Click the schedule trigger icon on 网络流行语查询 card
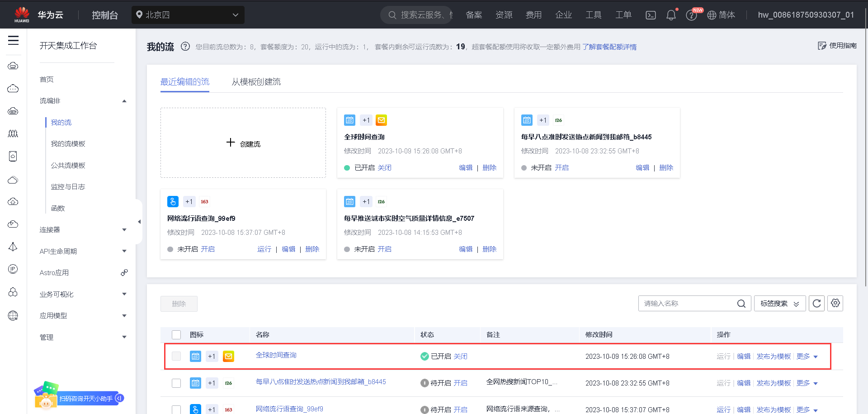The image size is (868, 414). tap(173, 201)
